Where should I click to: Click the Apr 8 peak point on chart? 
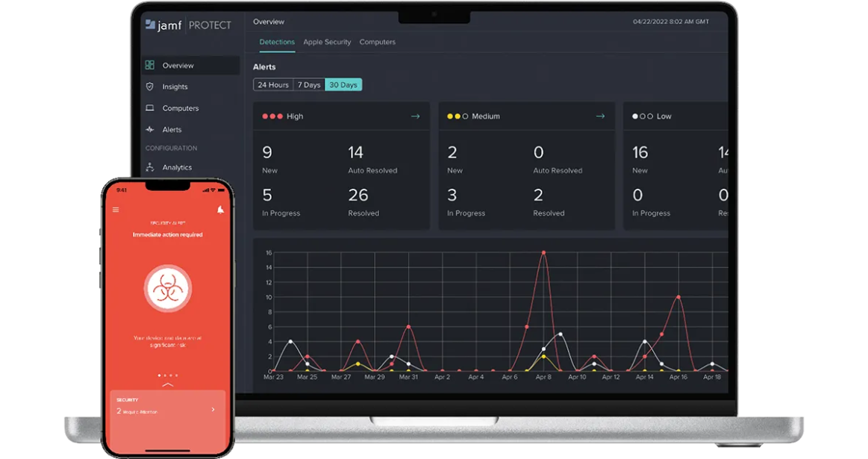coord(543,252)
